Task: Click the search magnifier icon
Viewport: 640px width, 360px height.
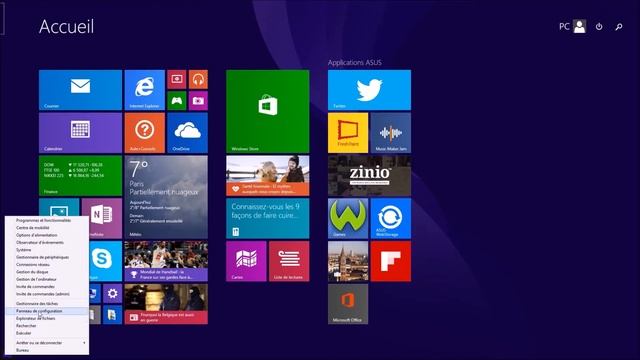Action: 619,27
